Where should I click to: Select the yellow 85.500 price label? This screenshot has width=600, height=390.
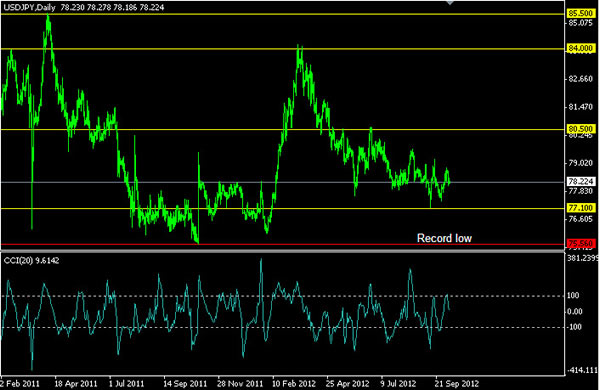coord(580,13)
